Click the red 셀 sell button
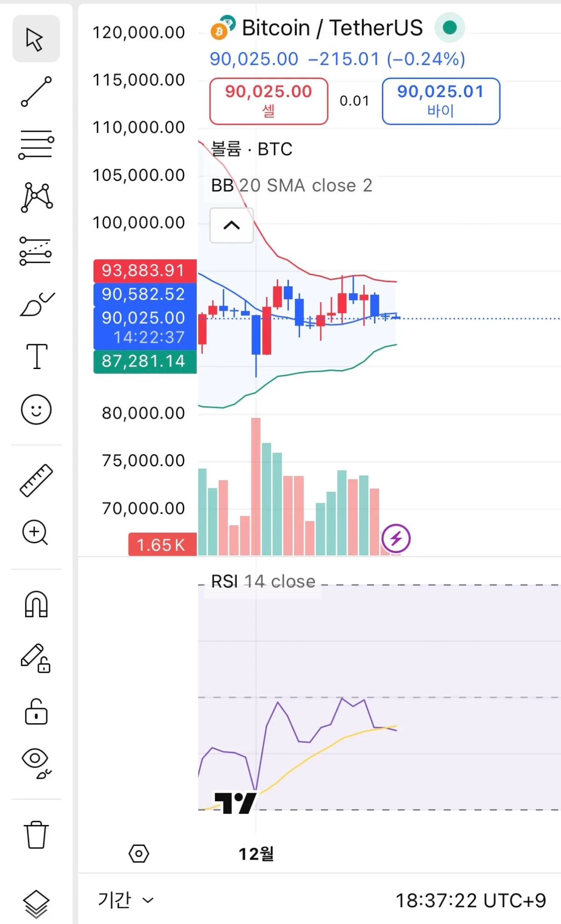Screen dimensions: 561x924 point(269,101)
